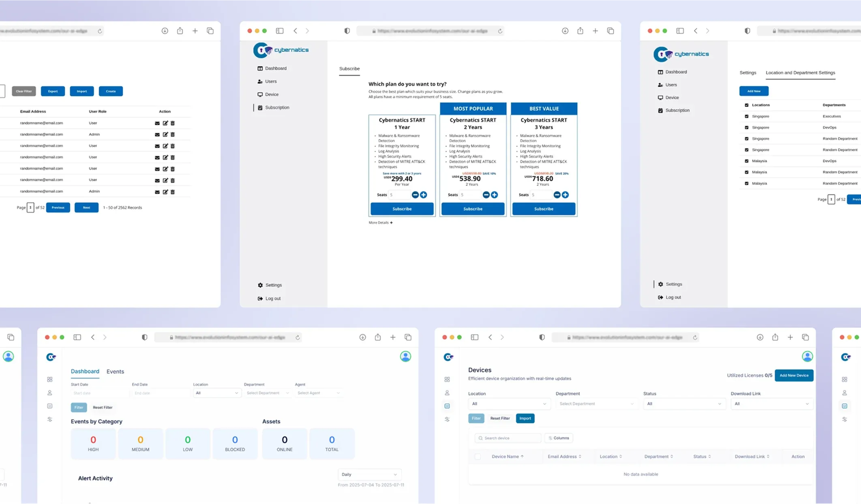
Task: Toggle the Locations header checkbox
Action: pos(747,105)
